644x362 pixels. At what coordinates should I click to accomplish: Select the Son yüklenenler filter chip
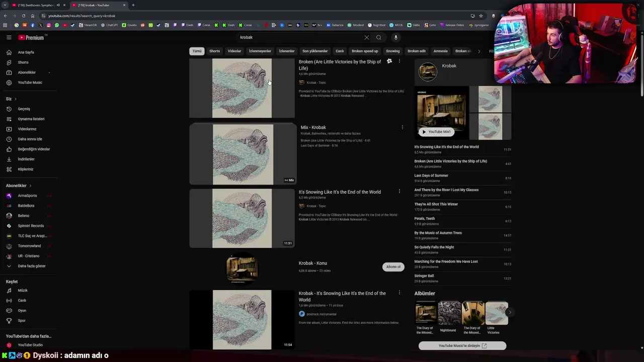click(x=315, y=51)
